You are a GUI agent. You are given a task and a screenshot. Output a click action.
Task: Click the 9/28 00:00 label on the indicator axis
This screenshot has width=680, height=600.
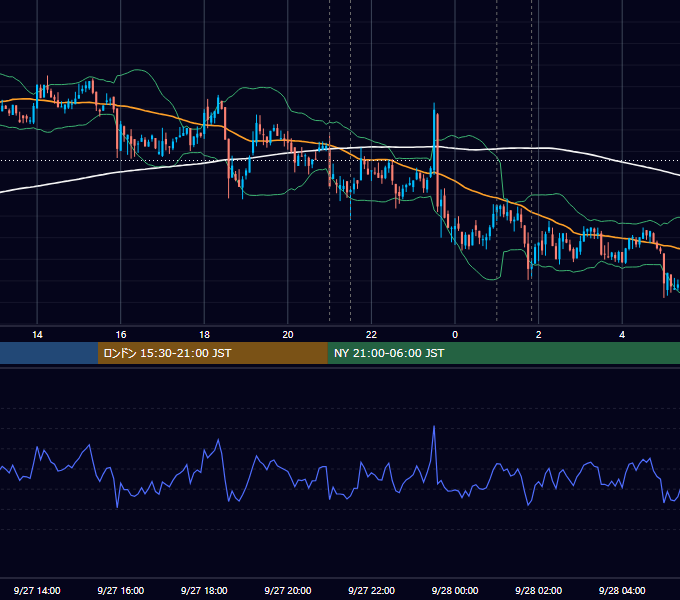pyautogui.click(x=455, y=590)
